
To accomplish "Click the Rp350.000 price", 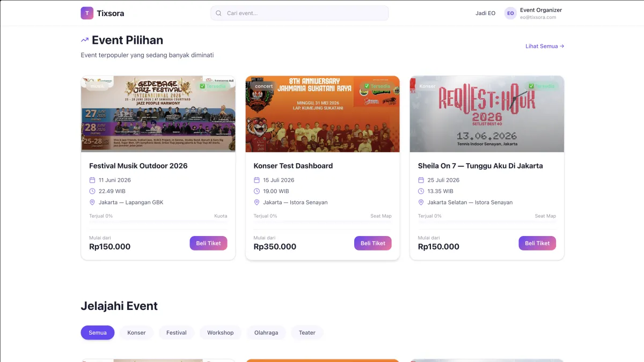I will tap(275, 247).
